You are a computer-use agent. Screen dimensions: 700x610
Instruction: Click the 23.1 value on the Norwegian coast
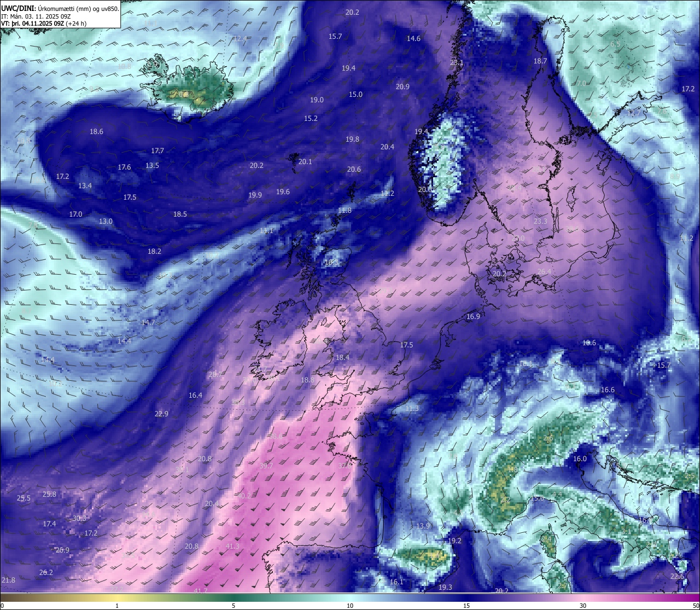click(457, 62)
